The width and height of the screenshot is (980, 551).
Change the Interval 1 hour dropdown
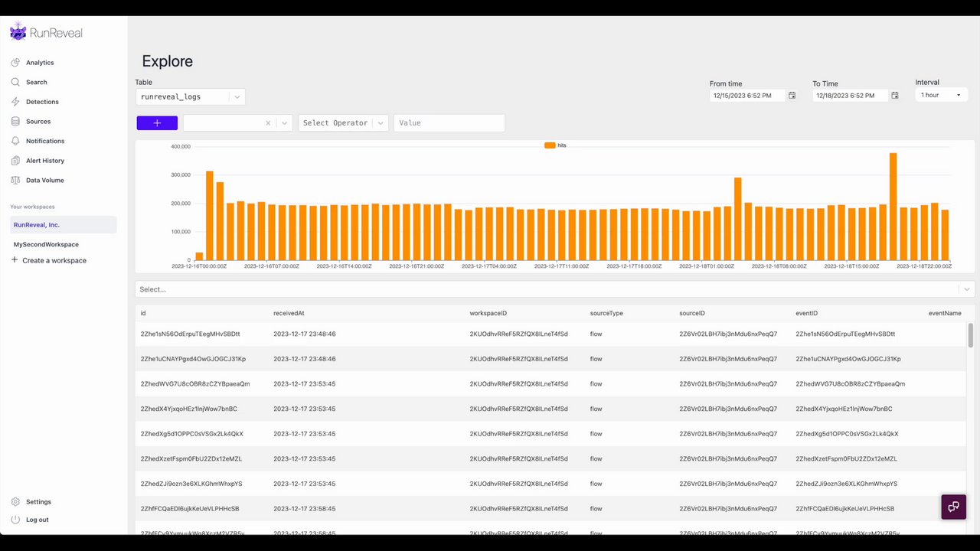coord(942,95)
